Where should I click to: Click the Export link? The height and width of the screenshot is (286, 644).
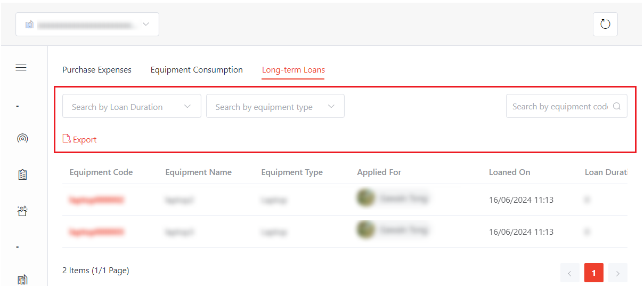pyautogui.click(x=85, y=140)
